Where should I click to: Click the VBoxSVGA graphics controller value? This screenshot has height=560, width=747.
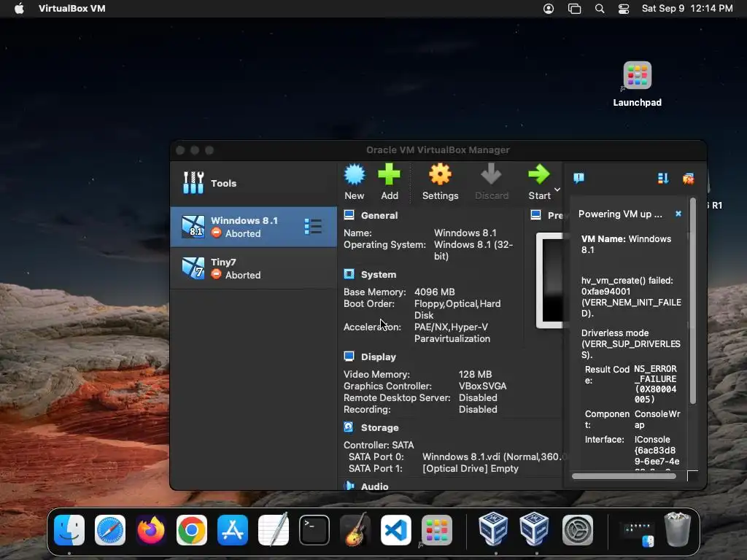point(483,386)
